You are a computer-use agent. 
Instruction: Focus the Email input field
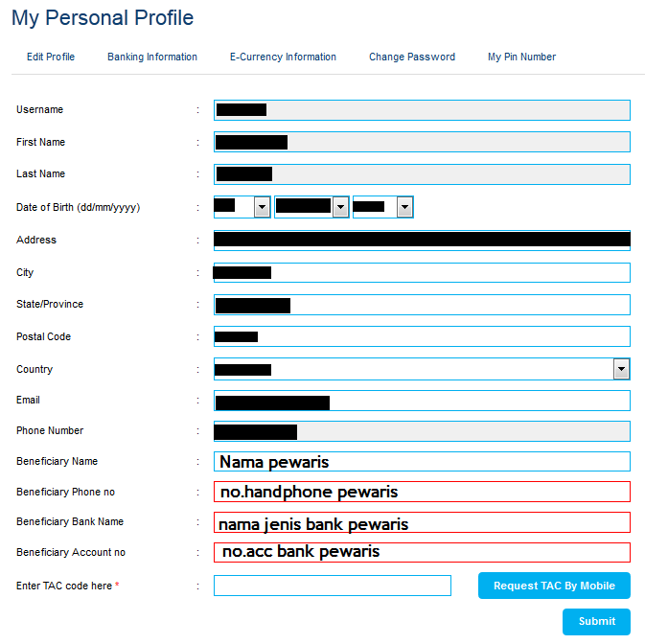[x=422, y=401]
